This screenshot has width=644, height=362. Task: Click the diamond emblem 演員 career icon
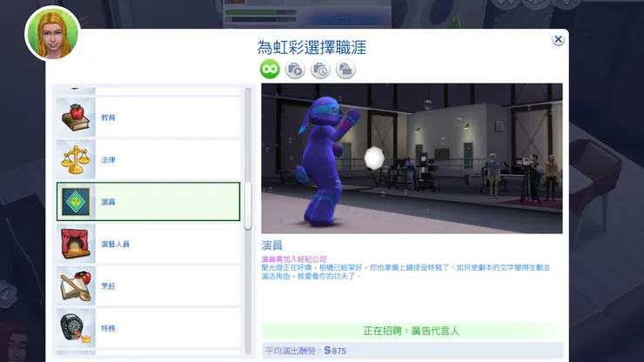76,202
